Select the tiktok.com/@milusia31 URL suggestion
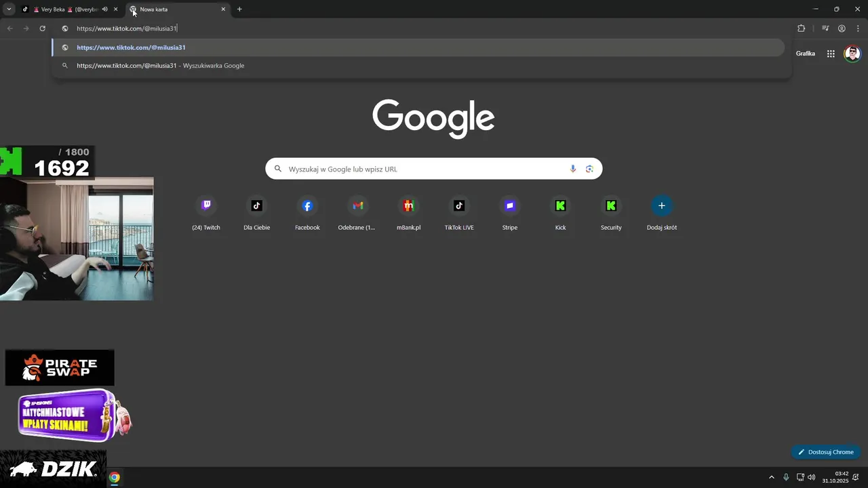This screenshot has height=488, width=868. click(x=418, y=47)
